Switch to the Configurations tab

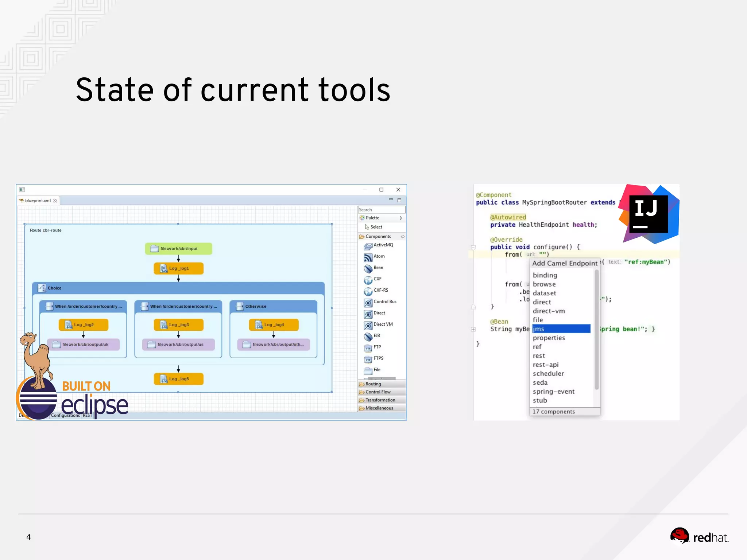tap(66, 415)
